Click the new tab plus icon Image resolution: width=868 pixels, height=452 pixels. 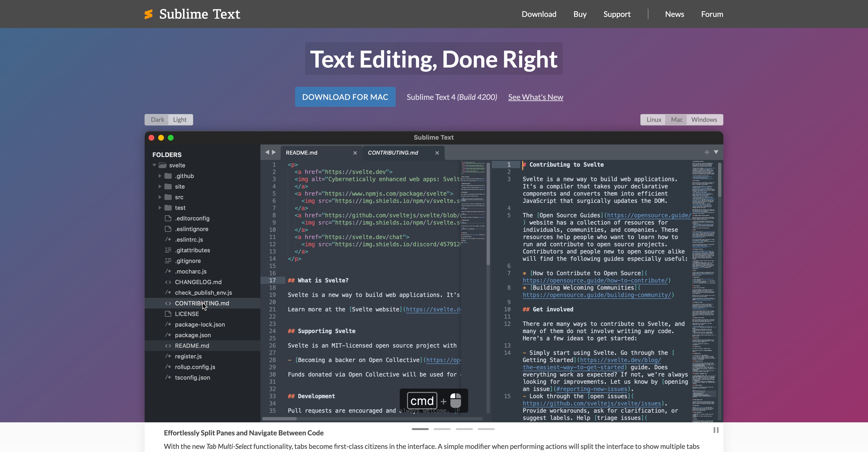pyautogui.click(x=707, y=152)
